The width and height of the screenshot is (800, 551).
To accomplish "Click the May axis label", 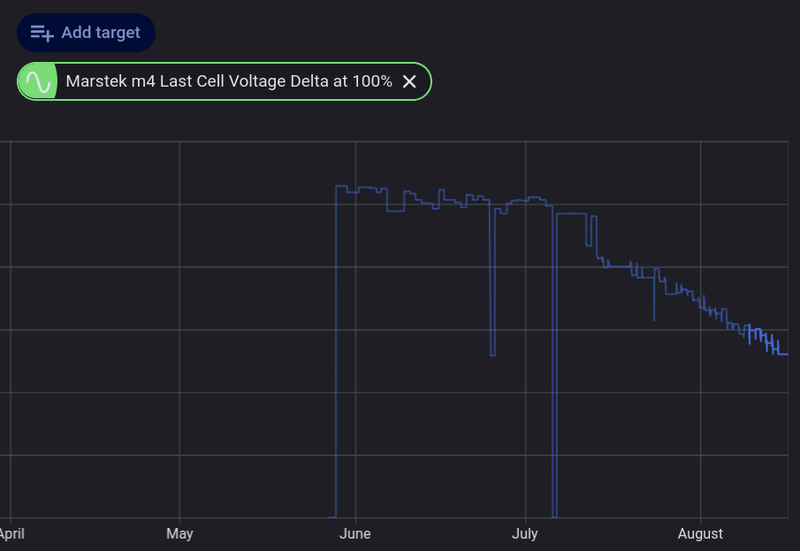I will point(180,534).
